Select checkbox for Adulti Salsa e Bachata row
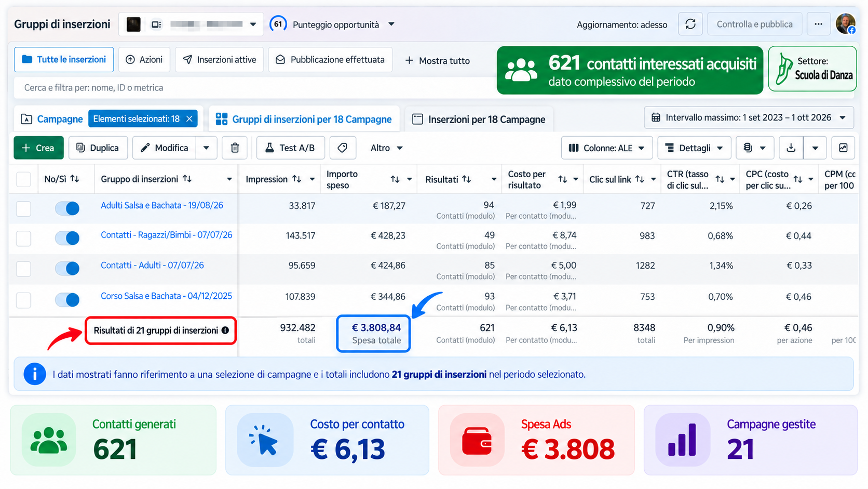868x489 pixels. 23,209
